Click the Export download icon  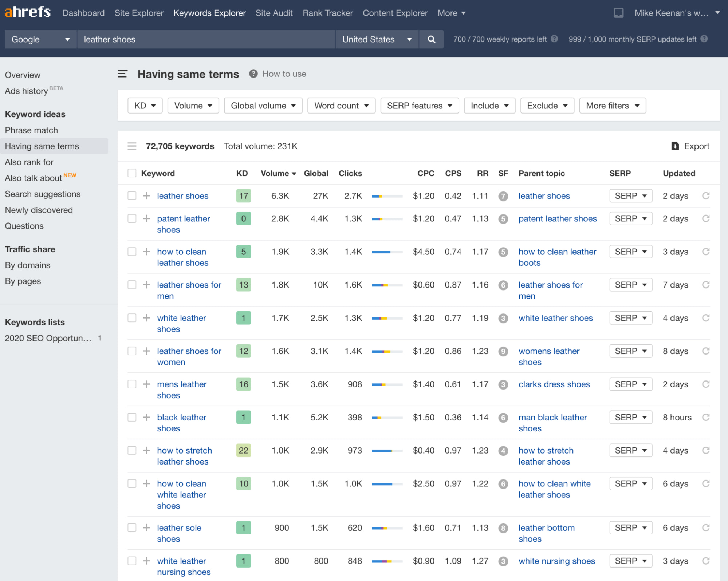click(675, 146)
